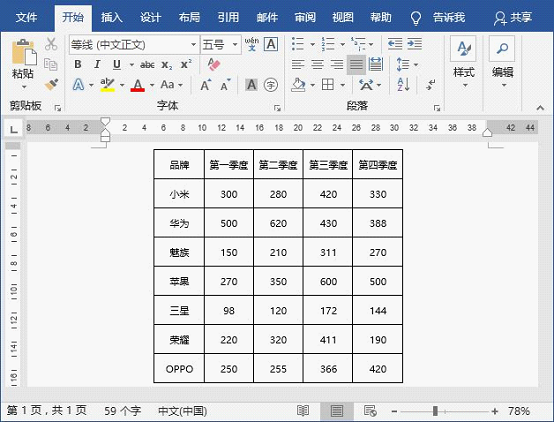Viewport: 554px width, 422px height.
Task: Switch to the 插入 tab
Action: pos(112,17)
